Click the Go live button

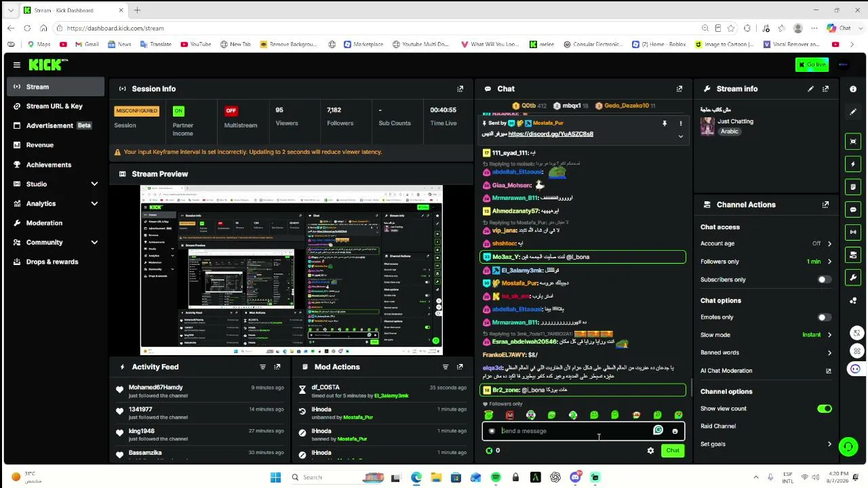click(812, 65)
